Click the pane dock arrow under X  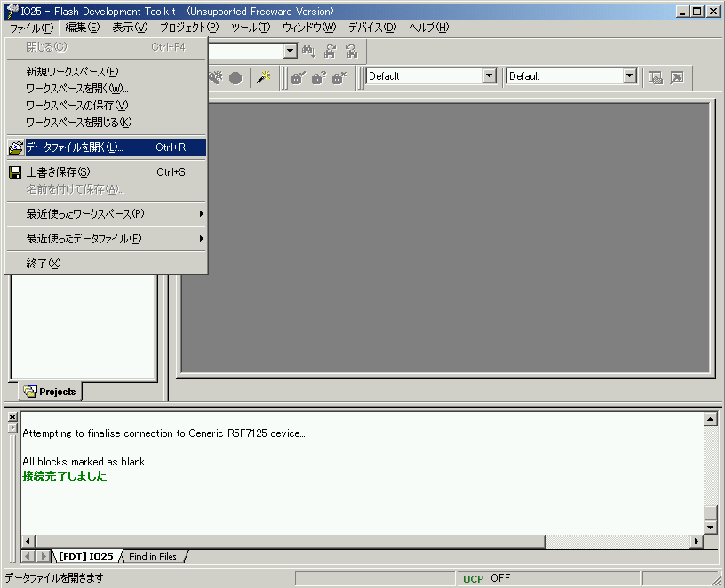pos(12,428)
